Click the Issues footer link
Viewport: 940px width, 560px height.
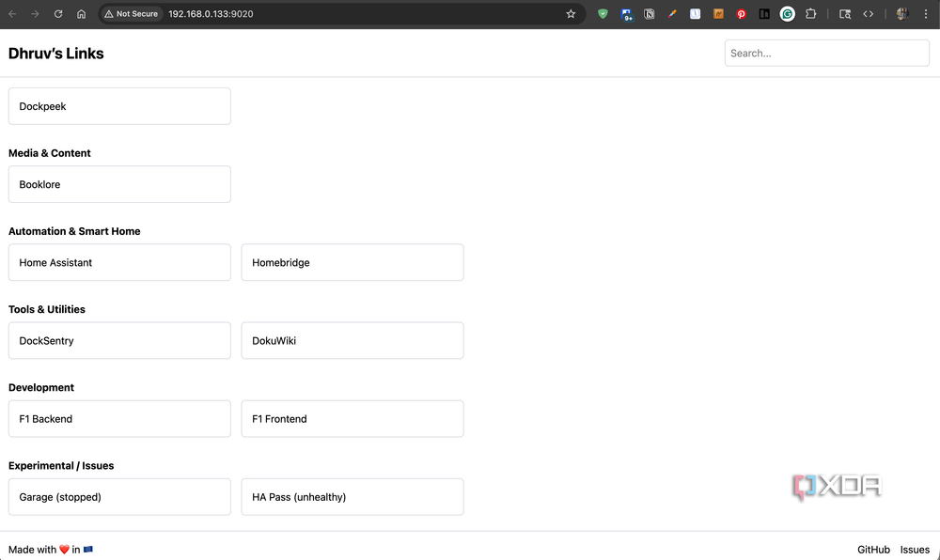coord(915,550)
